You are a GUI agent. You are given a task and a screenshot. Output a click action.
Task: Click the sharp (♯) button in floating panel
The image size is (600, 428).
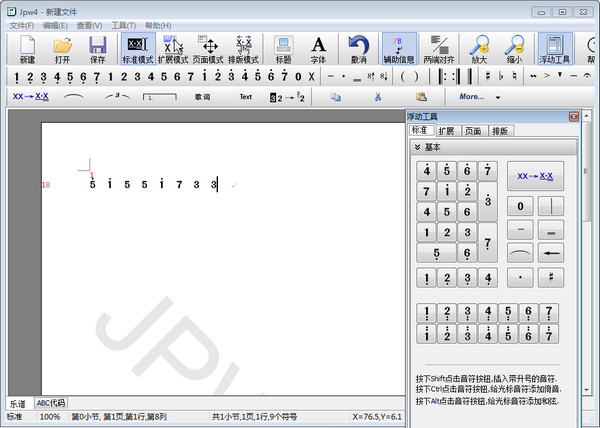coord(551,277)
